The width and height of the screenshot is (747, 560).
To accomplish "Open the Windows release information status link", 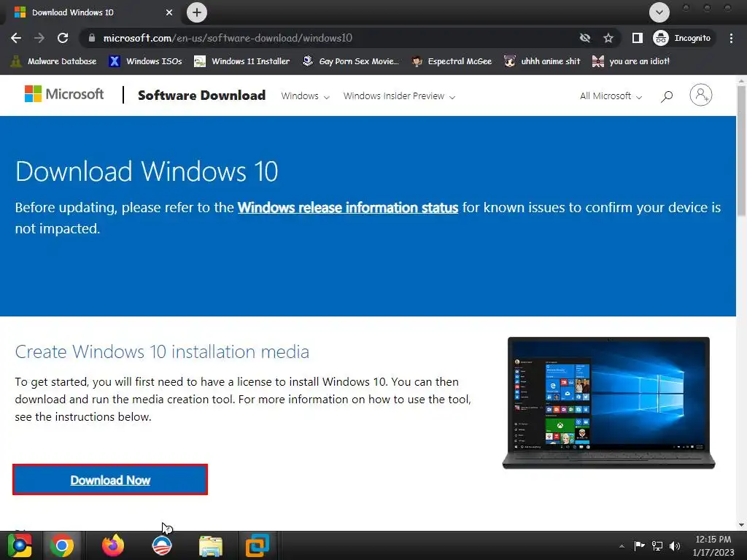I will 348,208.
